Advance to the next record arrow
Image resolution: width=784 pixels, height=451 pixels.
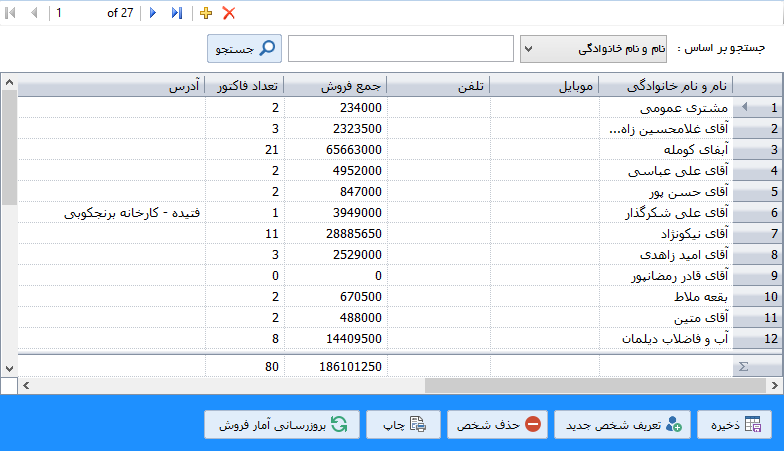coord(153,13)
